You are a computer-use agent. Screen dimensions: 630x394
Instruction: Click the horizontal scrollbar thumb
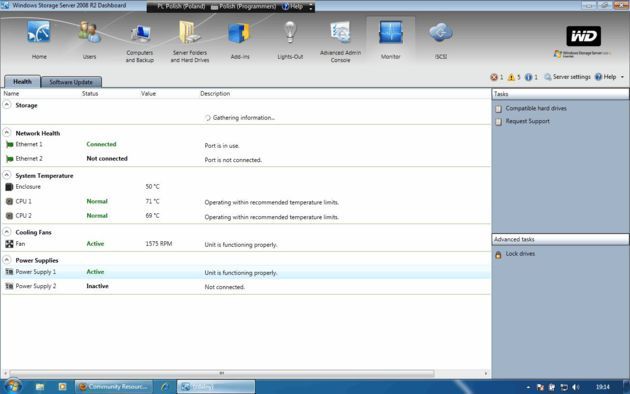pos(222,373)
